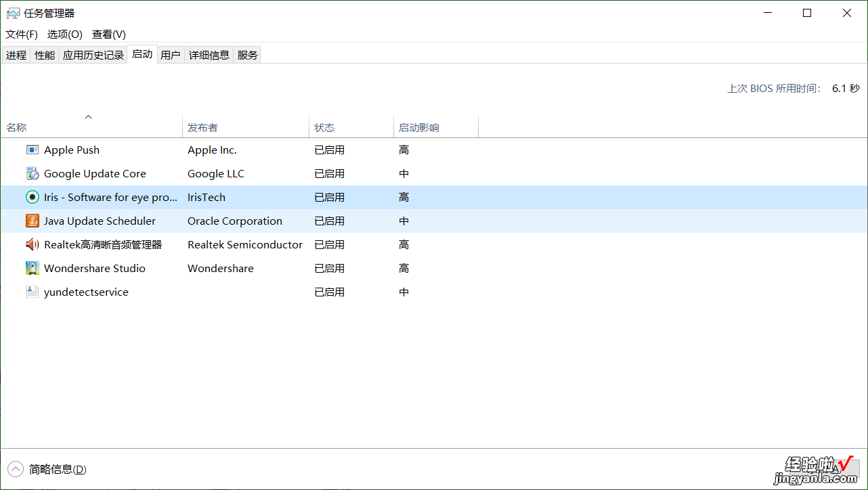Image resolution: width=868 pixels, height=490 pixels.
Task: Click the yundetectservice file icon
Action: click(x=32, y=292)
